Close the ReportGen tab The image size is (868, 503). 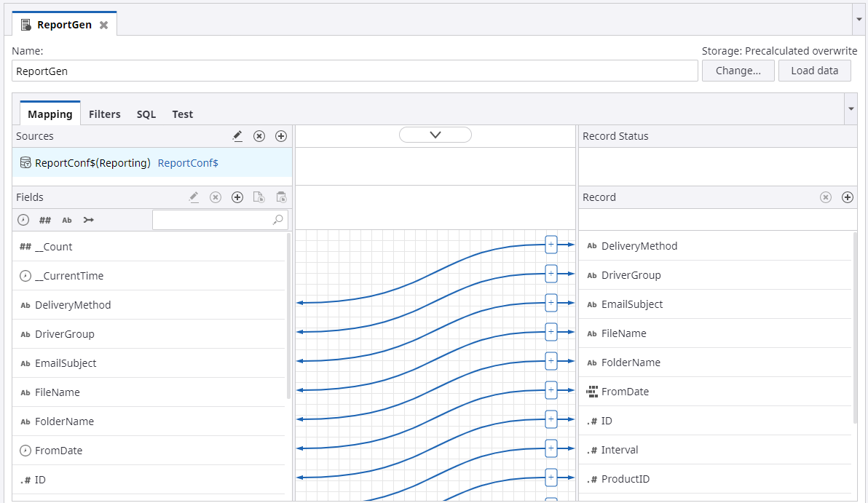(x=103, y=25)
